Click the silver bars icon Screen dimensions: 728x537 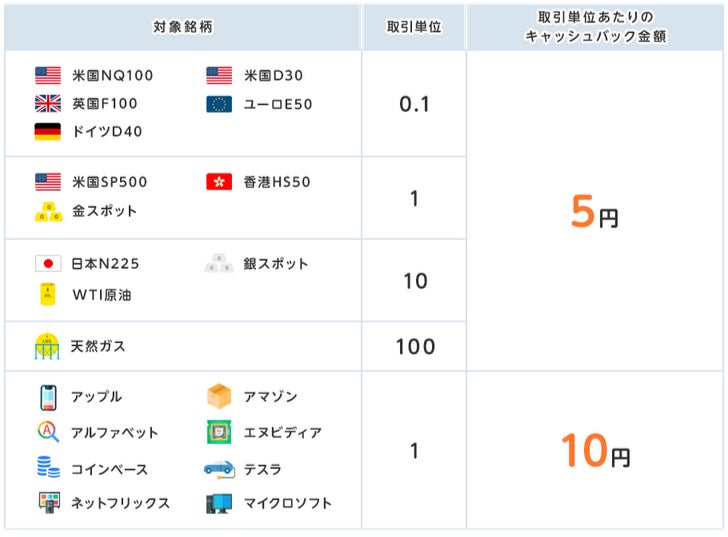[219, 264]
